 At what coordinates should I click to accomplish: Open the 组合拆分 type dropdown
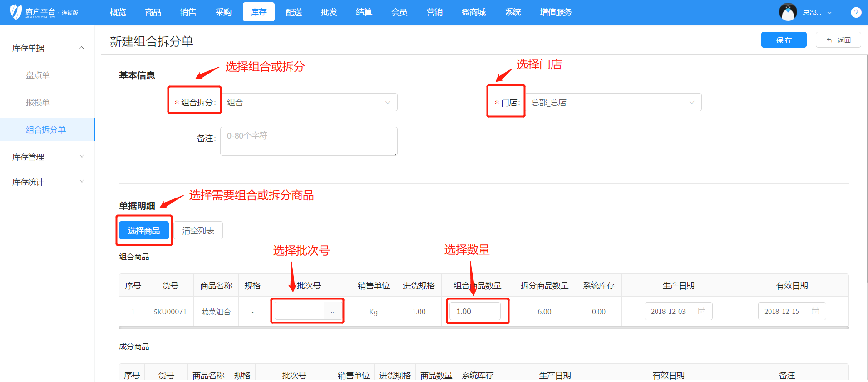pos(309,103)
